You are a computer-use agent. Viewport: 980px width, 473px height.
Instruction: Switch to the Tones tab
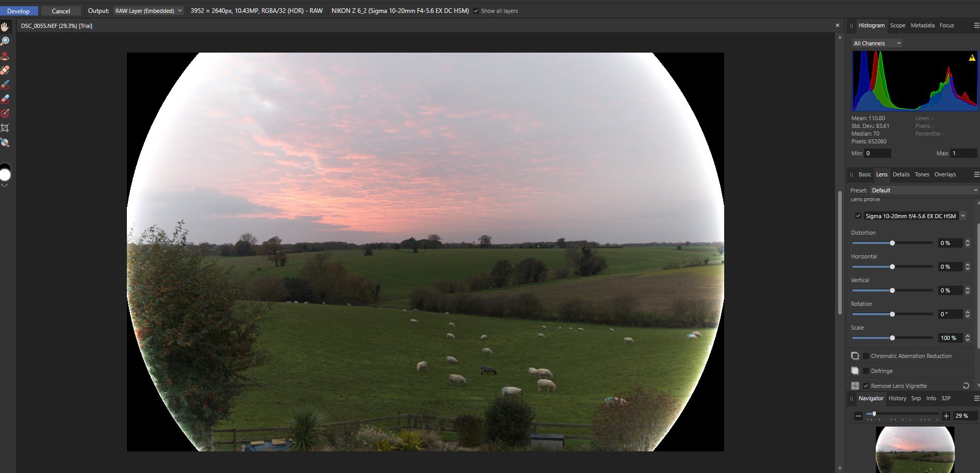point(922,174)
